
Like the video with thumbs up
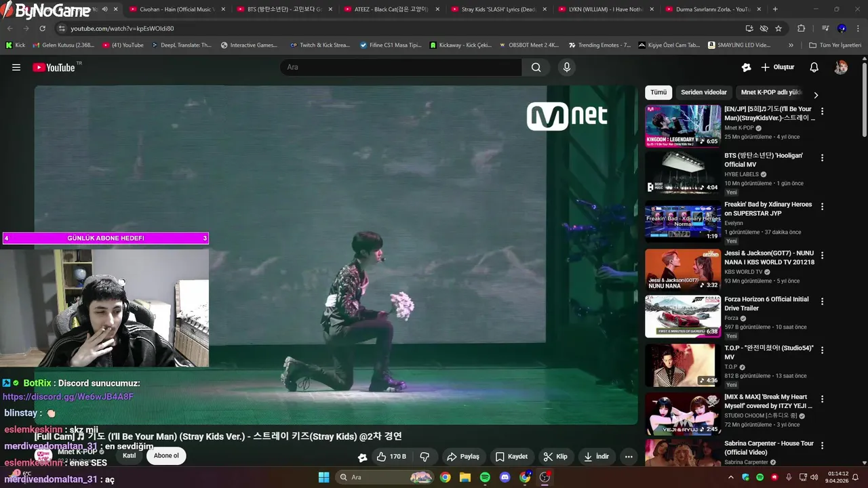click(391, 457)
